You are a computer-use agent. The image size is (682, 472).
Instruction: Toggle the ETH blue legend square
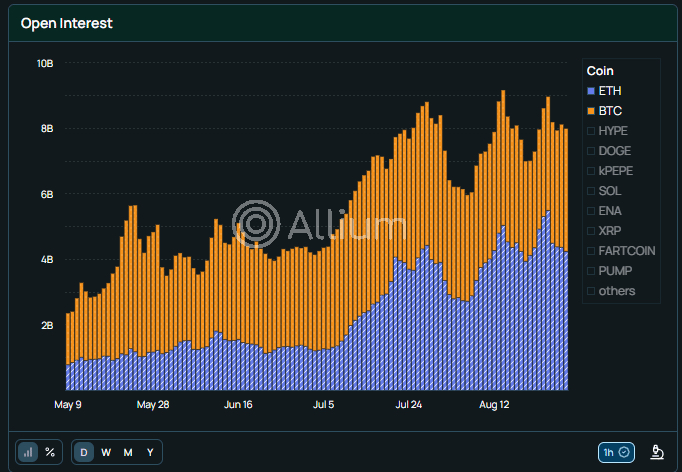tap(591, 91)
